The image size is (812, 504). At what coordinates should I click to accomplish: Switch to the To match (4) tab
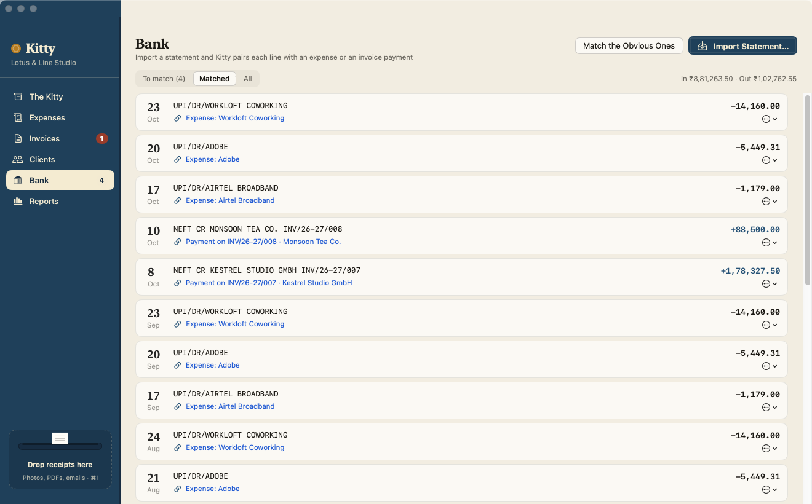click(164, 79)
